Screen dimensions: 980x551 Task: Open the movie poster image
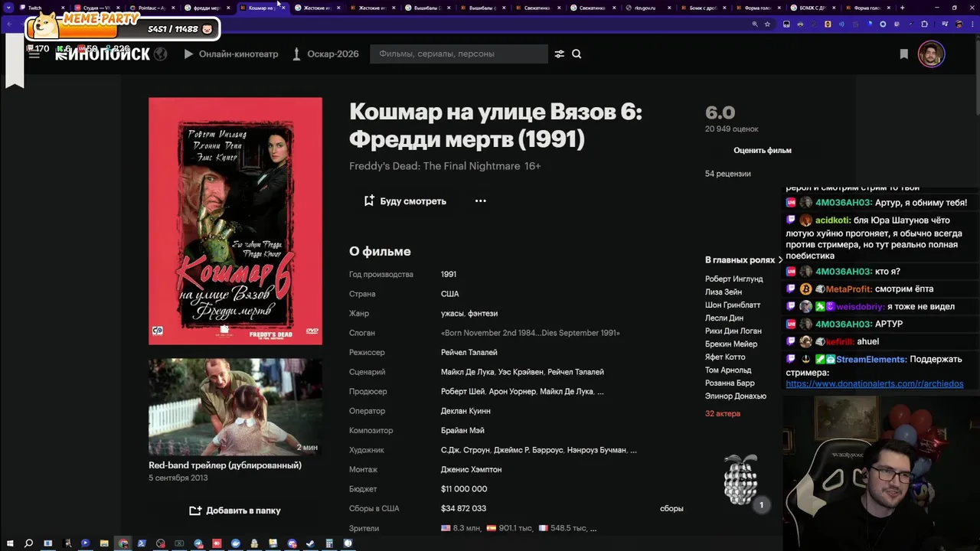point(235,221)
